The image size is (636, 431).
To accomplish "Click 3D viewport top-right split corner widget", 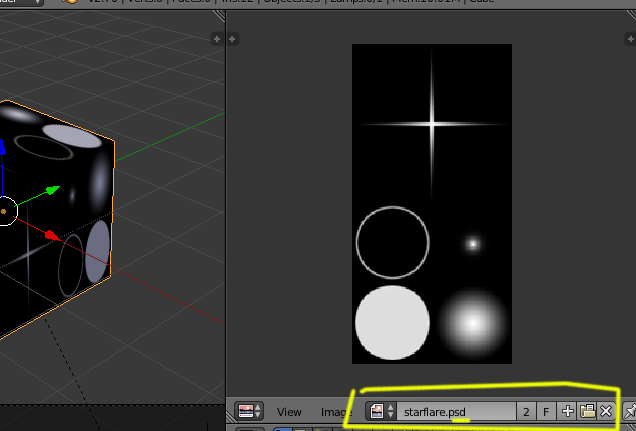I will 219,15.
